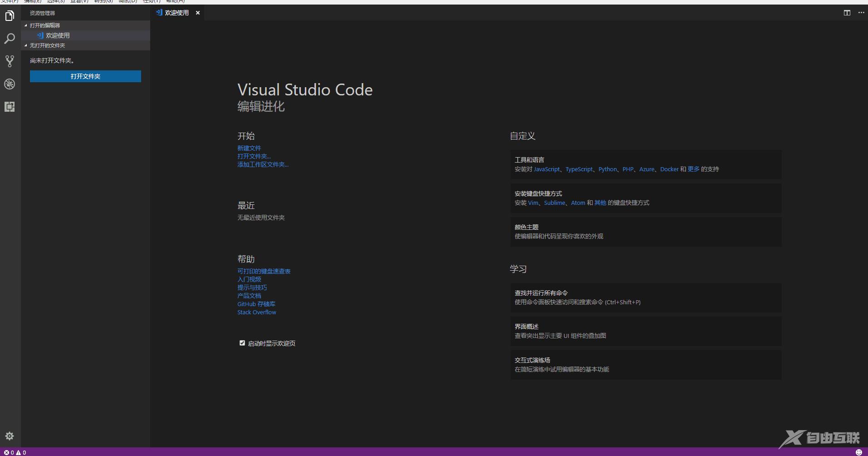Click the 工具和语言 card heading
This screenshot has height=456, width=868.
click(x=529, y=160)
